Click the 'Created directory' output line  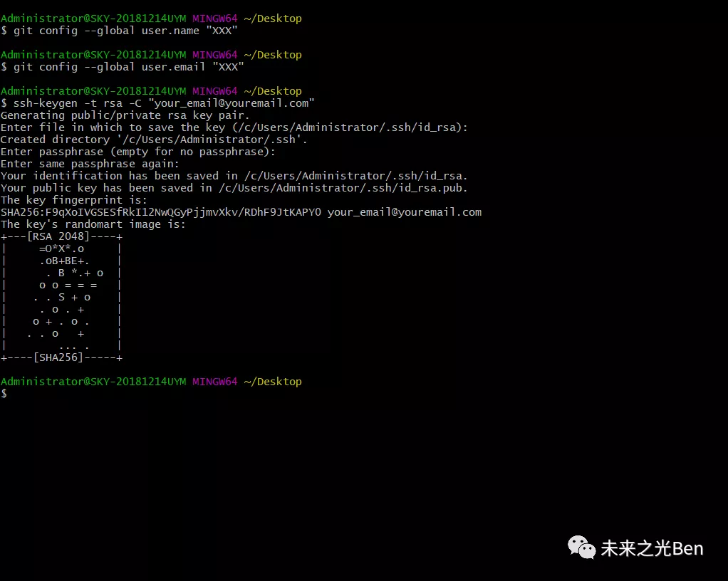pos(154,140)
